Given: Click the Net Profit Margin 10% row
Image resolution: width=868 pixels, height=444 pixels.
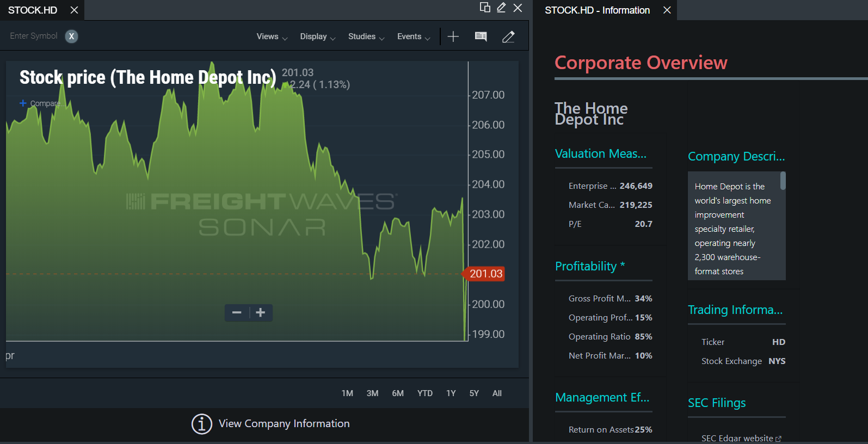Looking at the screenshot, I should (x=610, y=356).
